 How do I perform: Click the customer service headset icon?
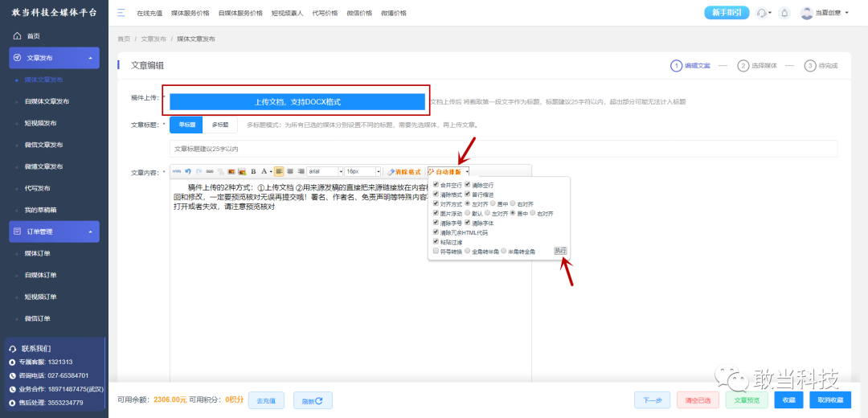(764, 13)
